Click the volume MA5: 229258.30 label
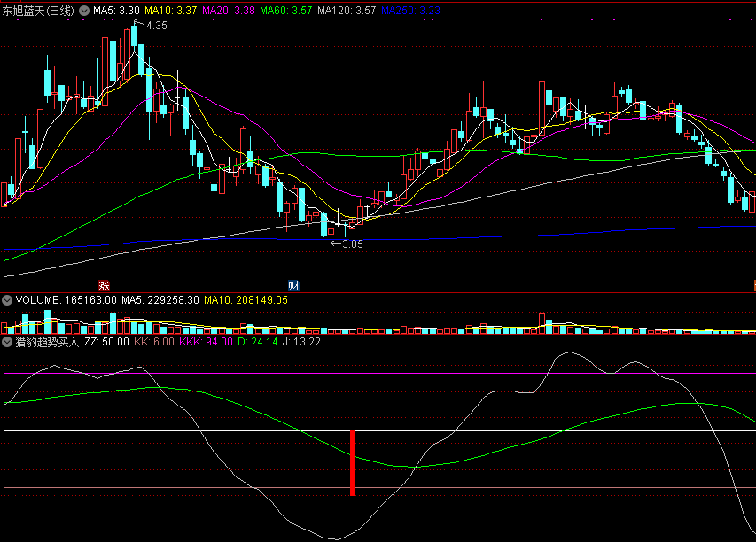This screenshot has height=542, width=756. point(160,300)
